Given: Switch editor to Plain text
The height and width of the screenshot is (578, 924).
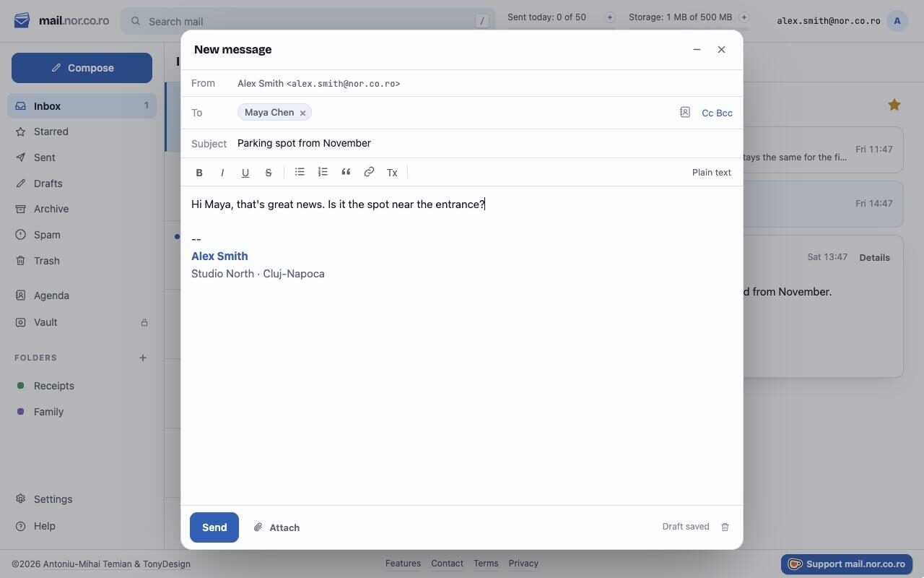Looking at the screenshot, I should pyautogui.click(x=712, y=173).
